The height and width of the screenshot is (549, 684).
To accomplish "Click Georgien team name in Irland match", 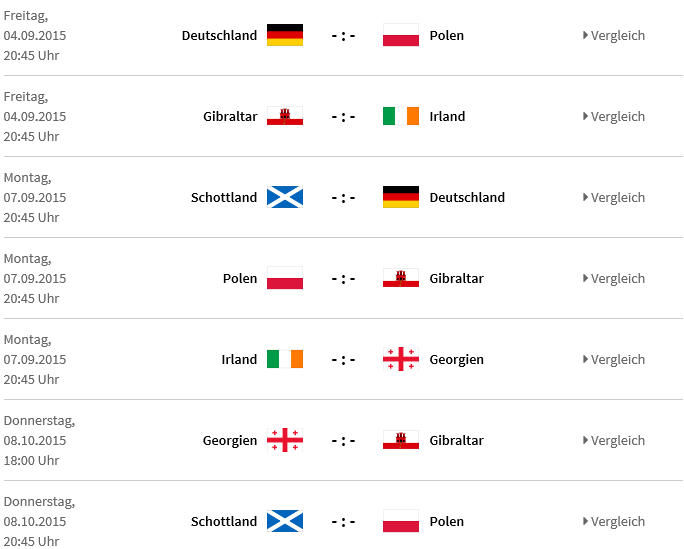I will click(x=456, y=359).
